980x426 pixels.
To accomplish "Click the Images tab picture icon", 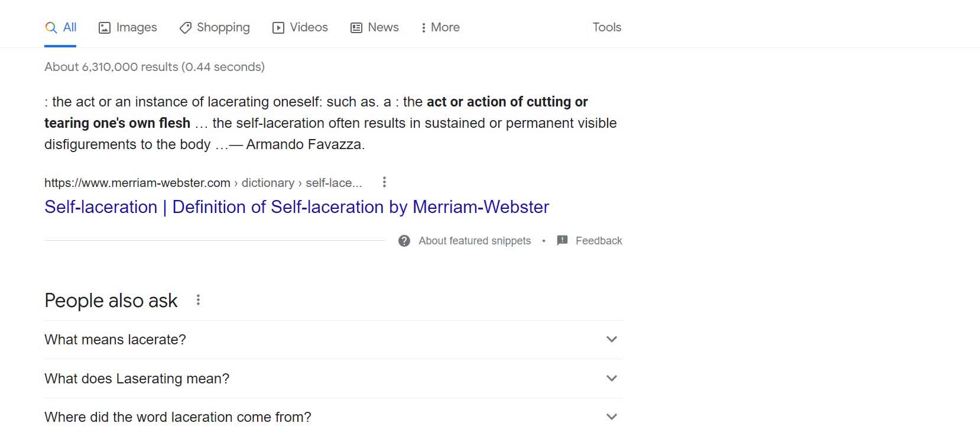I will tap(105, 28).
